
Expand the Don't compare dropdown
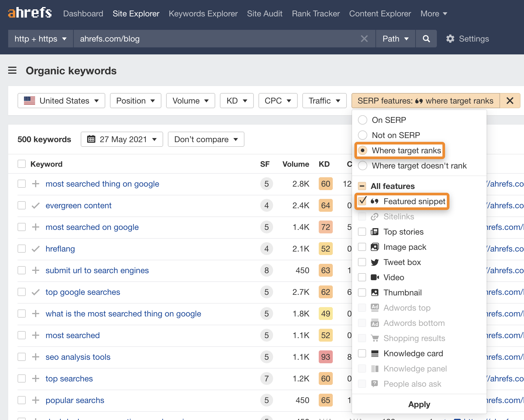[x=206, y=139]
